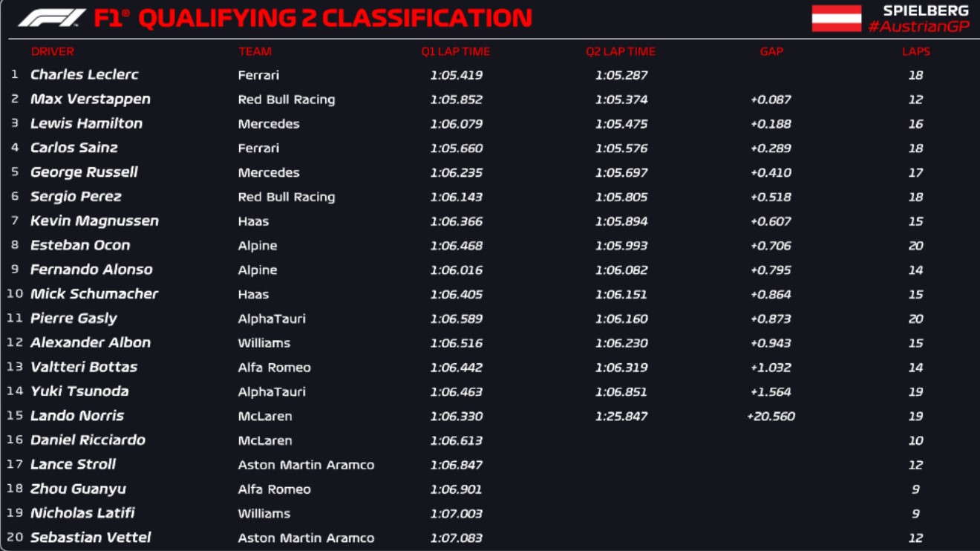Click the Q1 LAP TIME column header
The image size is (980, 551).
[455, 52]
